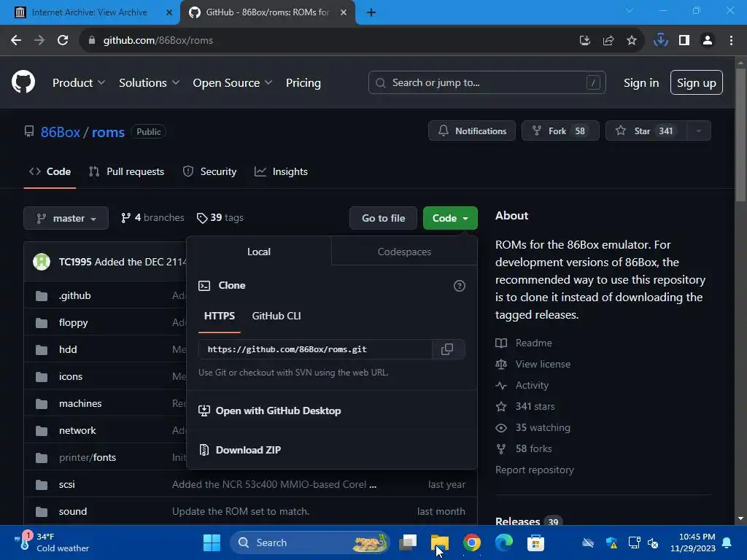Select the GitHub CLI clone option
The width and height of the screenshot is (747, 560).
click(x=276, y=316)
